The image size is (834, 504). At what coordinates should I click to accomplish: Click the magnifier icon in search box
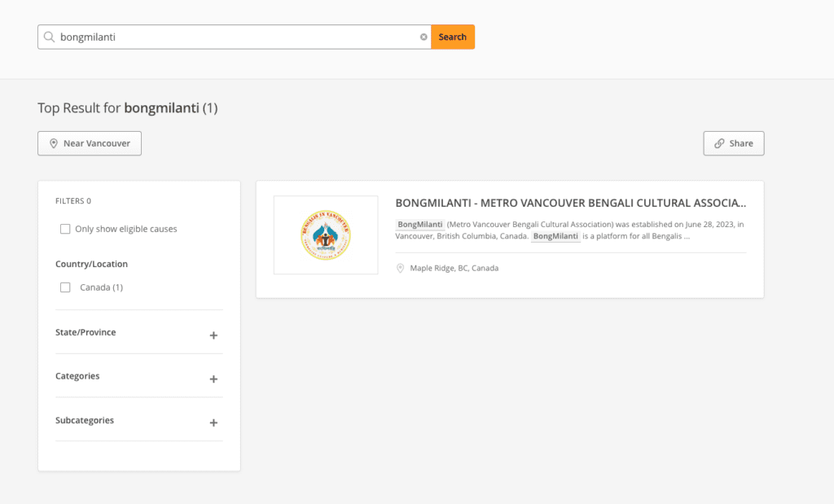[49, 37]
